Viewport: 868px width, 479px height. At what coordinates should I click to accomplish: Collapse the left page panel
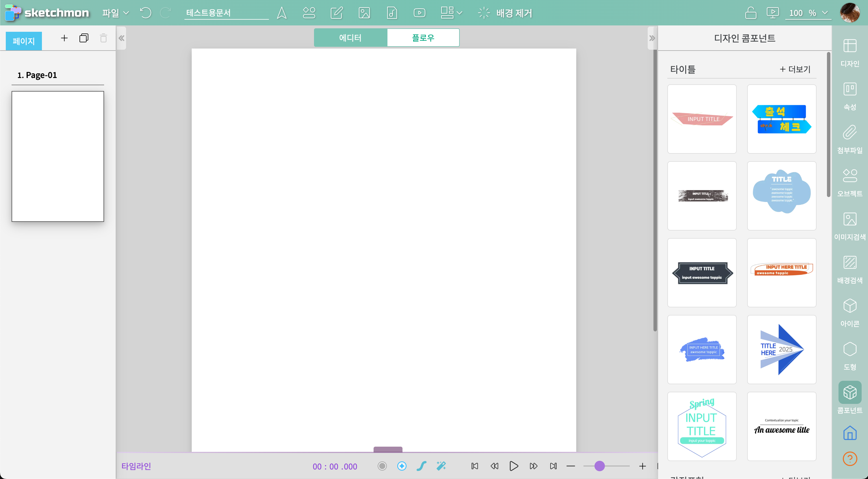(121, 38)
